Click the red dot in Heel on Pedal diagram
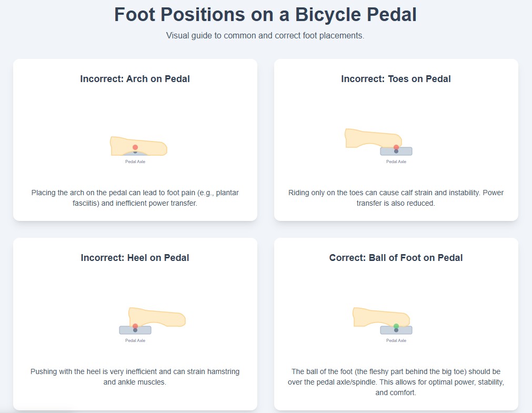Image resolution: width=532 pixels, height=413 pixels. [135, 326]
